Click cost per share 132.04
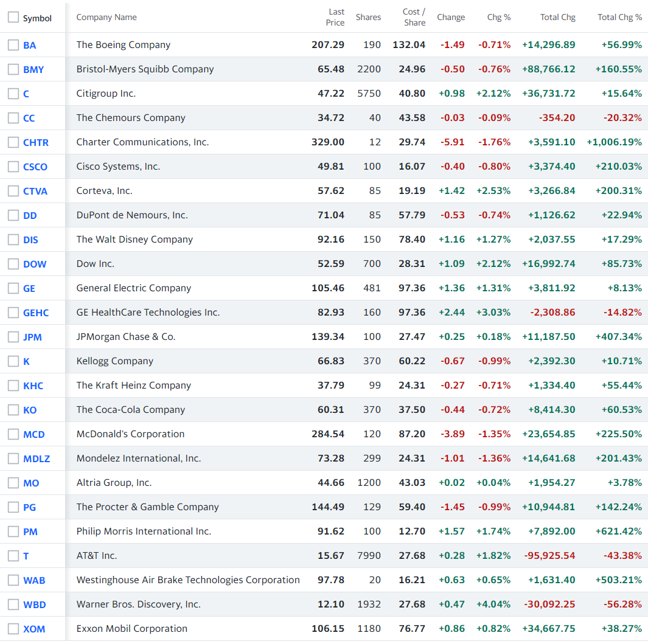Image resolution: width=648 pixels, height=644 pixels. 409,45
